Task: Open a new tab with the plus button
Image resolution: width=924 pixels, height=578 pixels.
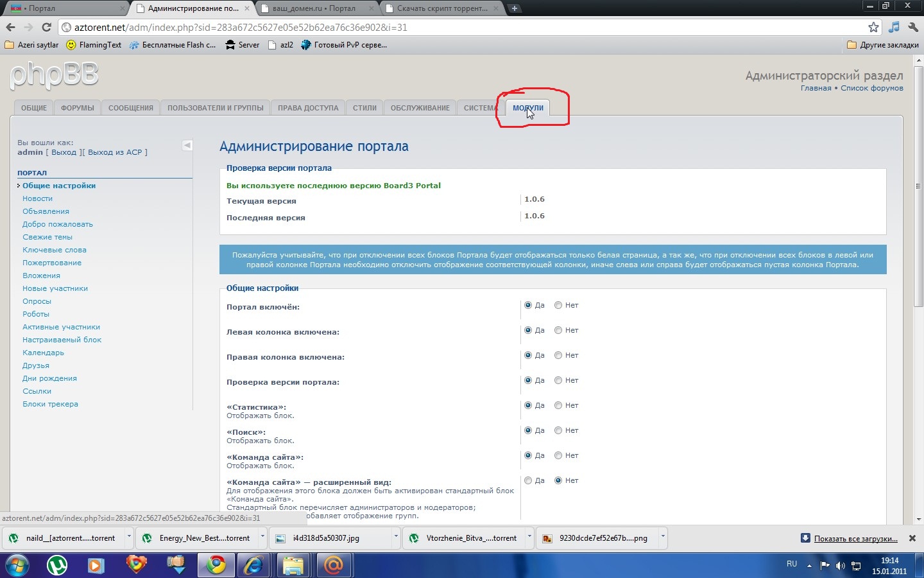Action: click(514, 8)
